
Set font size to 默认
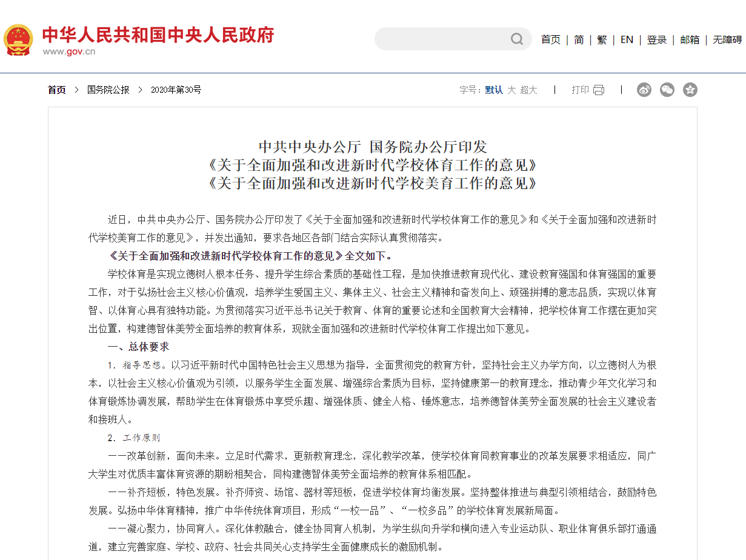[x=494, y=90]
